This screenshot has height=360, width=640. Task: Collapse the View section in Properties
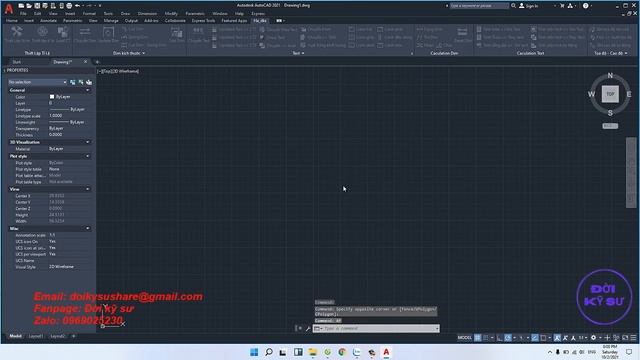click(x=88, y=189)
